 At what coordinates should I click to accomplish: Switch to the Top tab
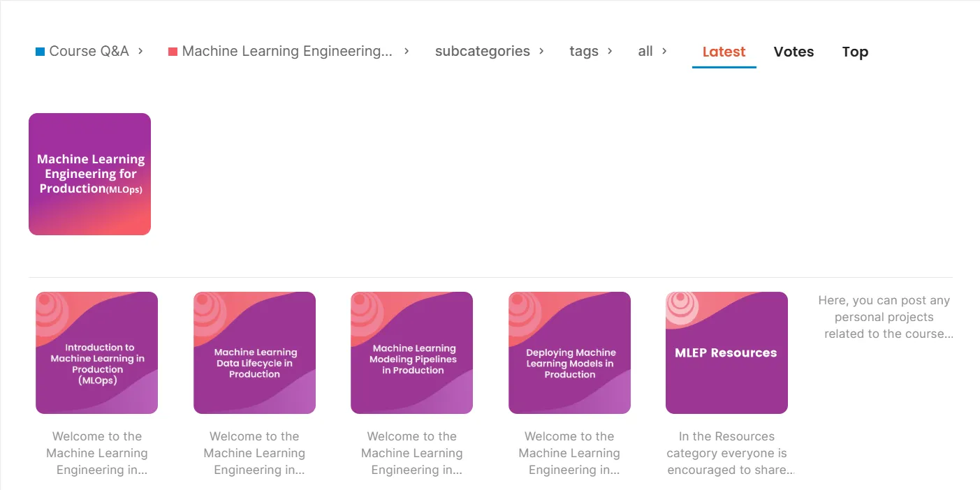pos(855,52)
